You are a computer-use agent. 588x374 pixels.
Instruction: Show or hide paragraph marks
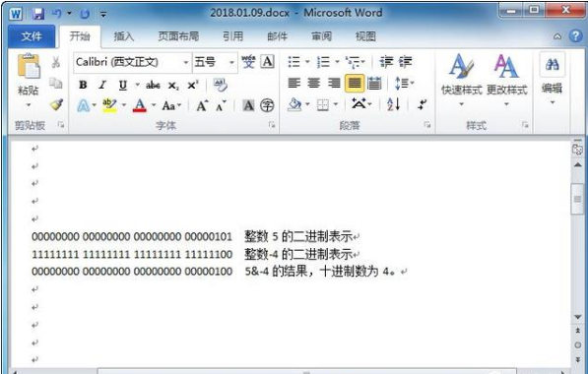tap(423, 105)
